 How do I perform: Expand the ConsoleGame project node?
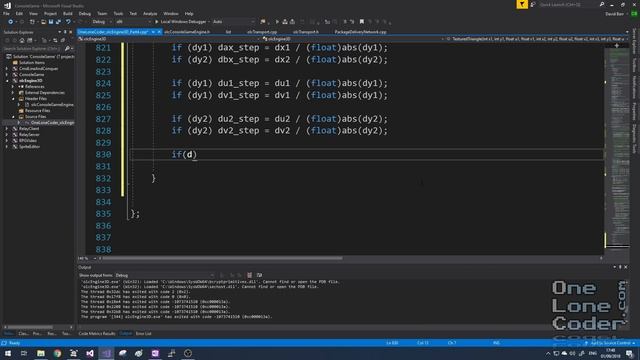click(7, 75)
